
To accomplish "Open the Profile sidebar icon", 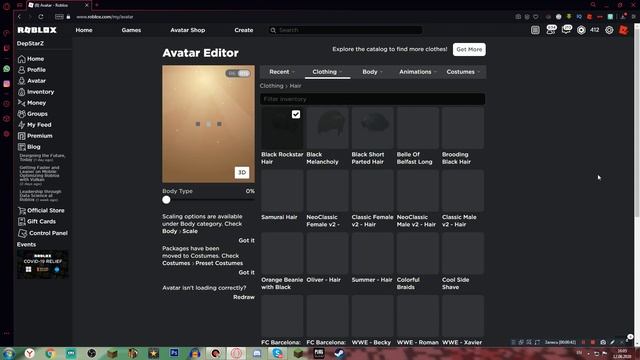I will pyautogui.click(x=22, y=70).
